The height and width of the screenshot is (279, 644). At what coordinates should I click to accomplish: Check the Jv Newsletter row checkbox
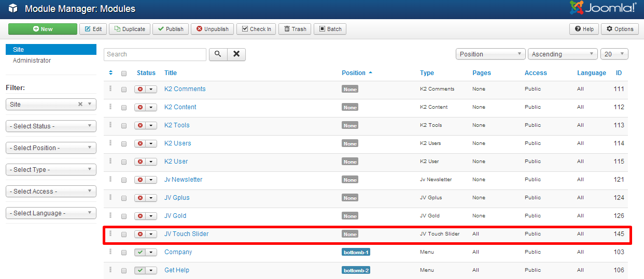[x=124, y=180]
